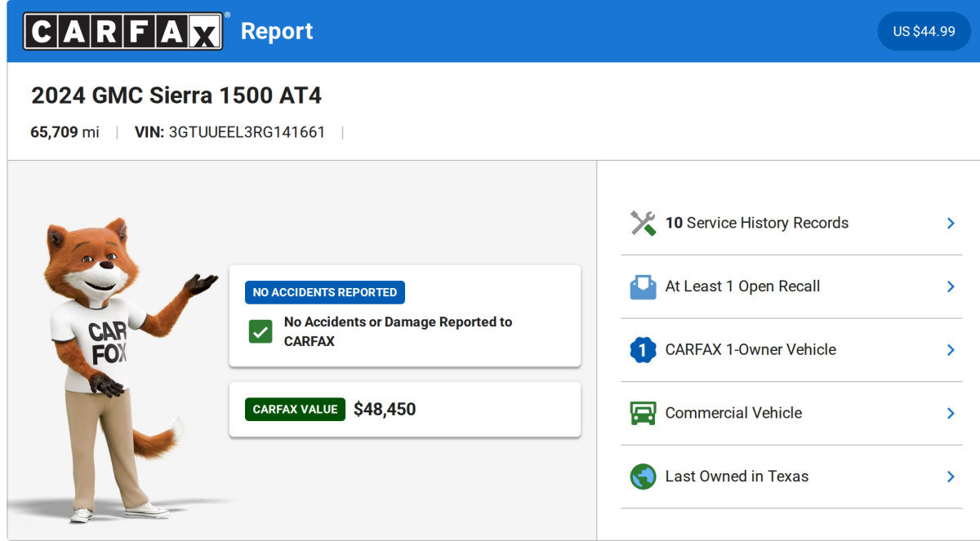This screenshot has width=980, height=541.
Task: Expand the Commercial Vehicle chevron
Action: (950, 413)
